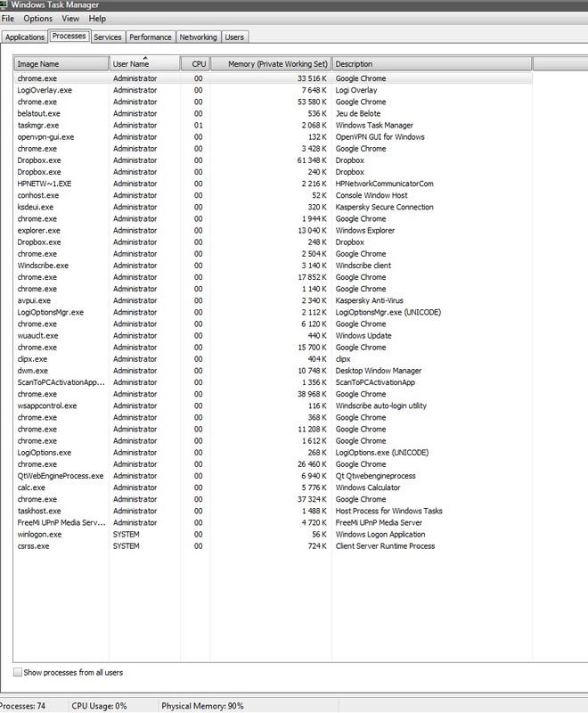Sort by Memory (Private Working Set) column
The width and height of the screenshot is (588, 713).
[271, 64]
